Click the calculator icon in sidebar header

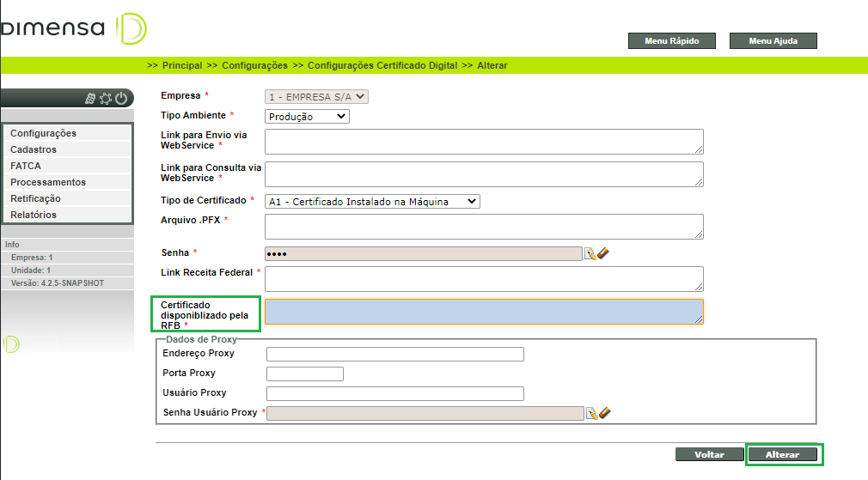90,99
